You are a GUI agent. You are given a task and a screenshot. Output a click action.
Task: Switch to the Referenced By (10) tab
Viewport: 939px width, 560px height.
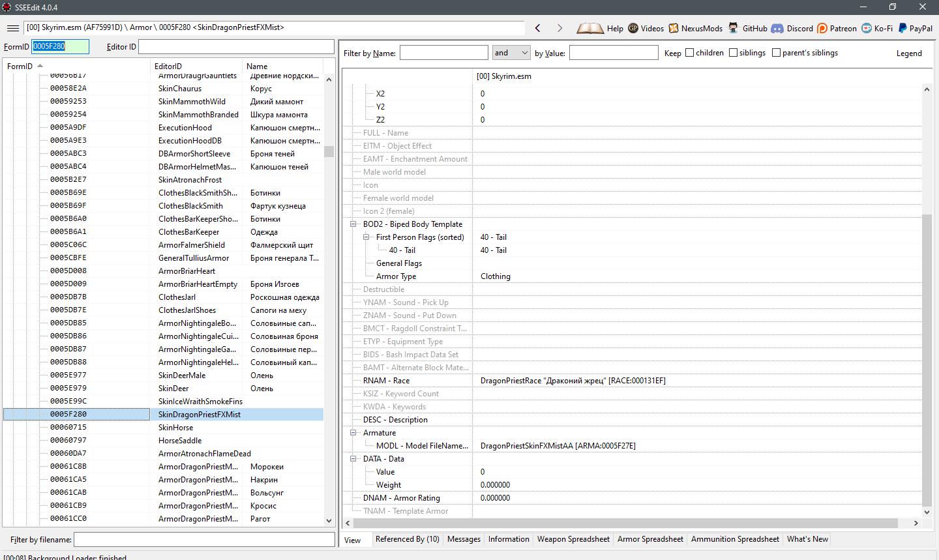point(407,539)
